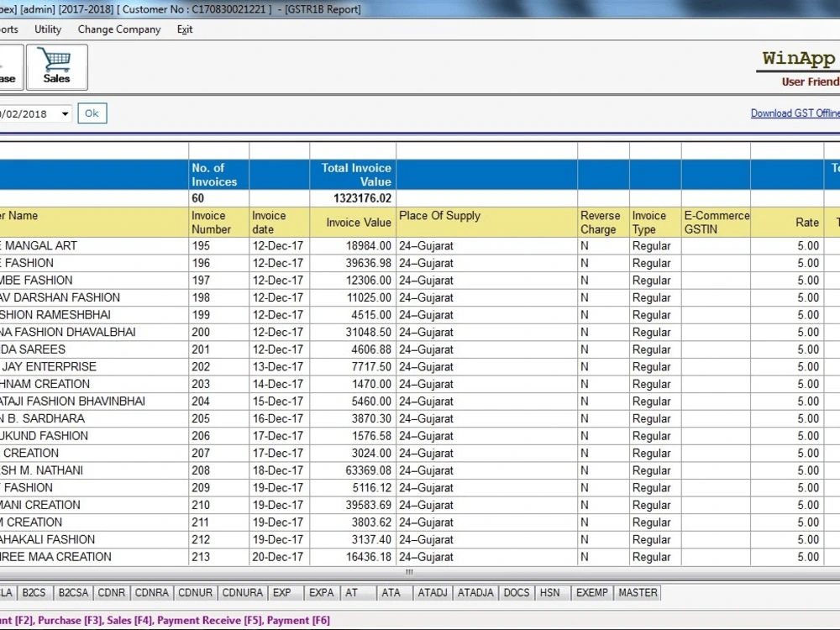
Task: Switch to the ATADJA tab
Action: [475, 592]
